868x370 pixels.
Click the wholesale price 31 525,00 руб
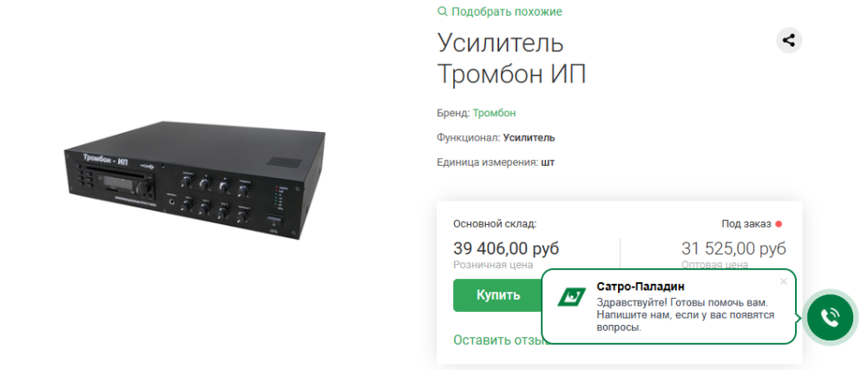pyautogui.click(x=733, y=248)
